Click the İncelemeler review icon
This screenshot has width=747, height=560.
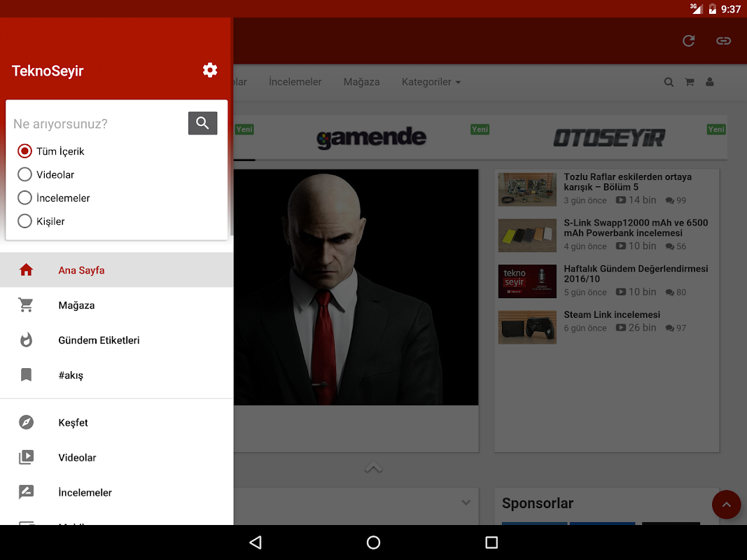click(x=26, y=492)
